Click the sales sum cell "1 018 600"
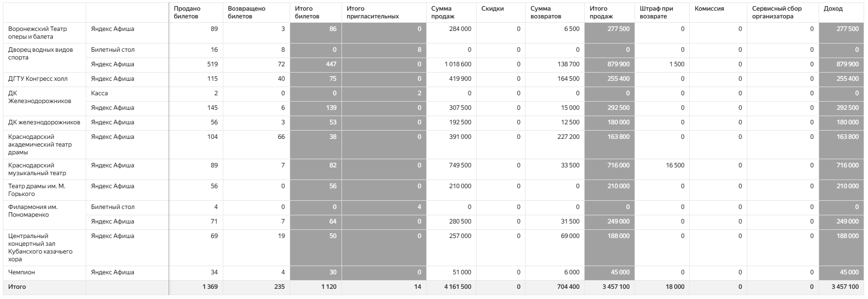The height and width of the screenshot is (299, 868). [x=457, y=64]
